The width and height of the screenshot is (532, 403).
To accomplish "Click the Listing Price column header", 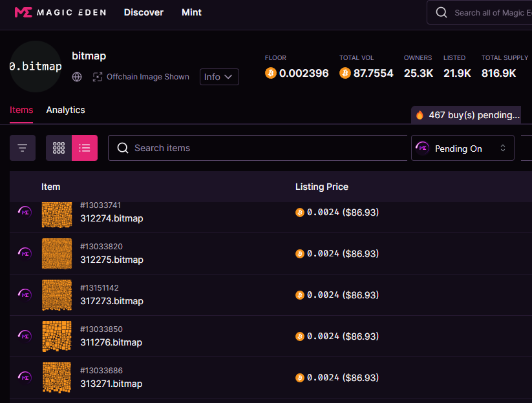I will (x=322, y=187).
